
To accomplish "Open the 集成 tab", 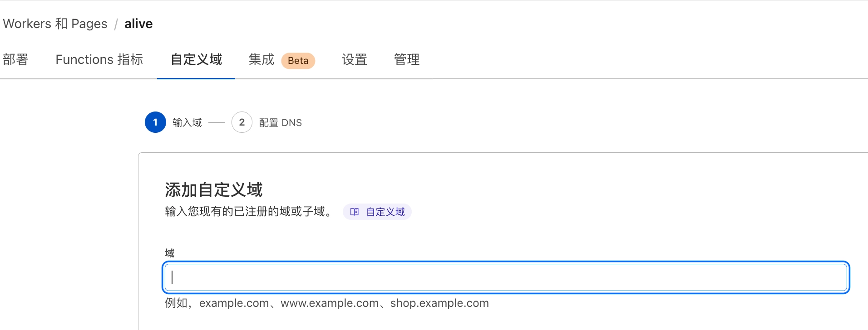I will [x=261, y=59].
